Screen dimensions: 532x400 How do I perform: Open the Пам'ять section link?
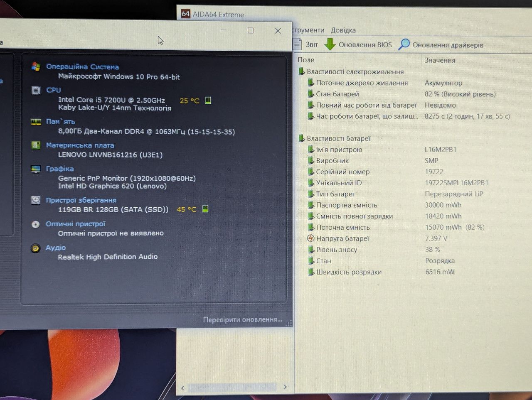point(61,122)
